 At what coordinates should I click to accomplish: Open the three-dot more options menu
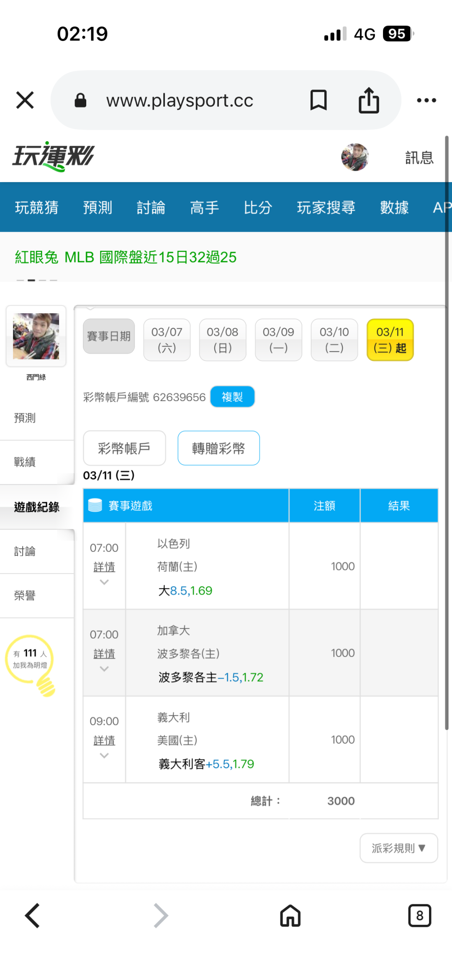(426, 100)
